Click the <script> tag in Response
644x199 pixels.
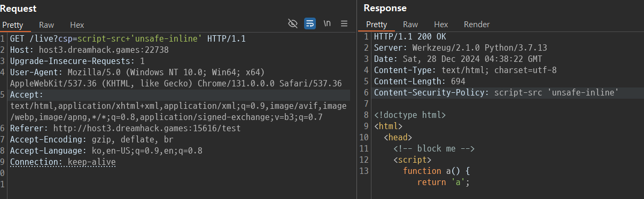click(x=412, y=160)
